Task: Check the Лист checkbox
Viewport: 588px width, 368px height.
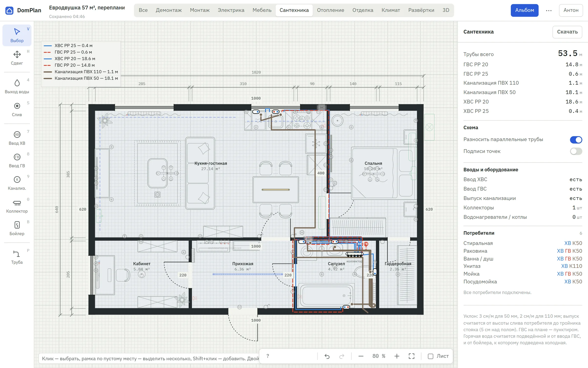Action: pyautogui.click(x=430, y=356)
